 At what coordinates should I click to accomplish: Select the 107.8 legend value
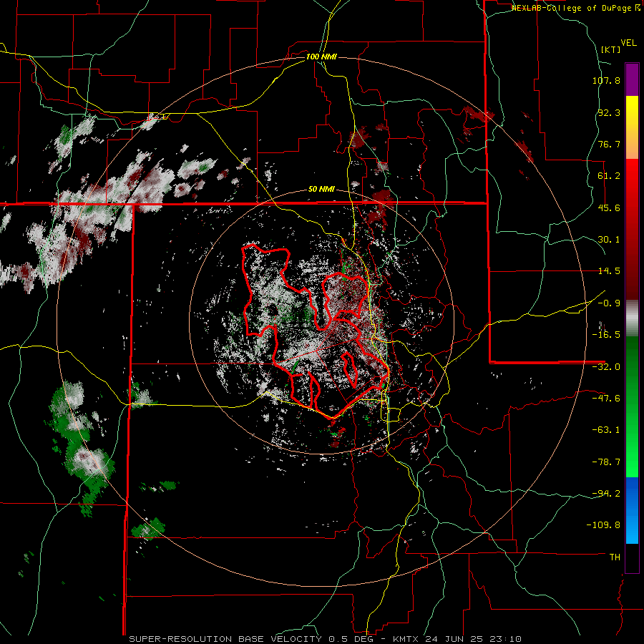(606, 80)
